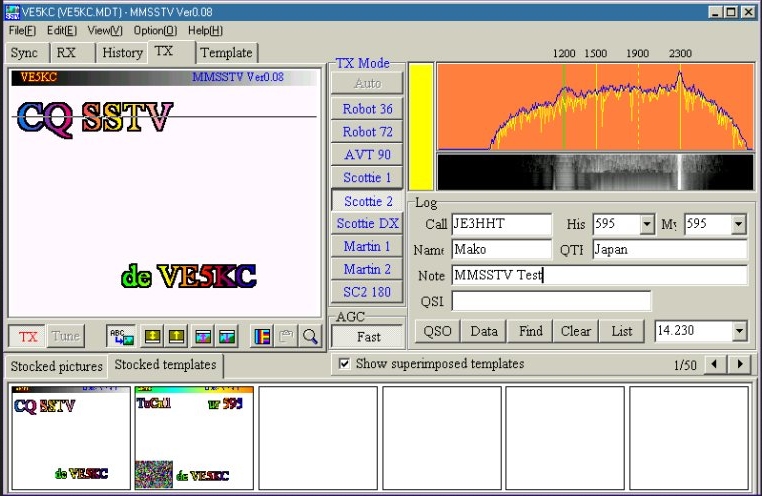Switch to the History tab
This screenshot has width=762, height=496.
point(122,52)
